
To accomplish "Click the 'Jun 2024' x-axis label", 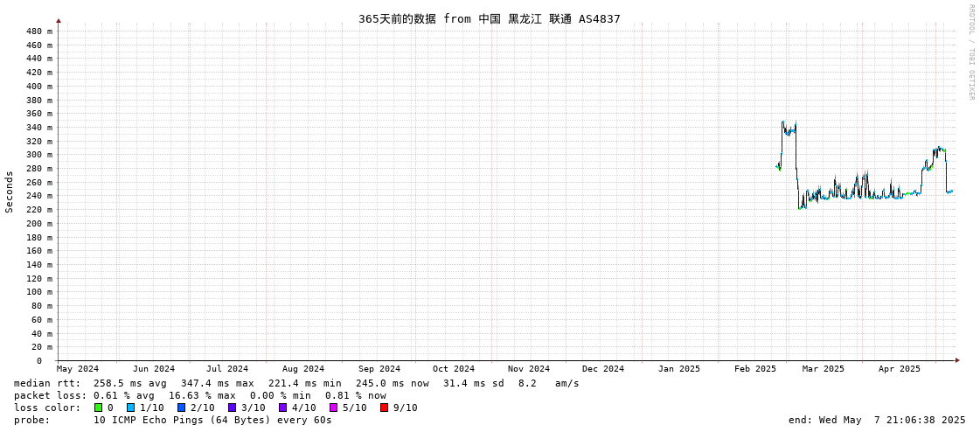I will tap(155, 369).
